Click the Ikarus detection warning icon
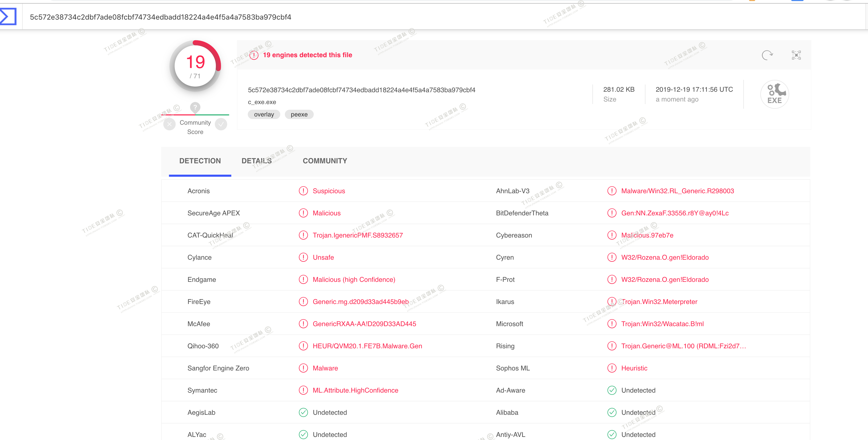Image resolution: width=868 pixels, height=440 pixels. [x=611, y=301]
